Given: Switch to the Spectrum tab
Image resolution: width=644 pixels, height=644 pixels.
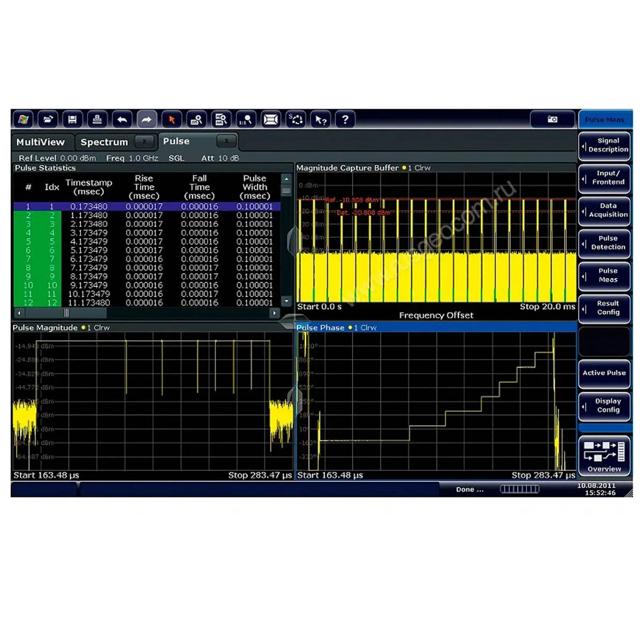Looking at the screenshot, I should click(x=104, y=142).
